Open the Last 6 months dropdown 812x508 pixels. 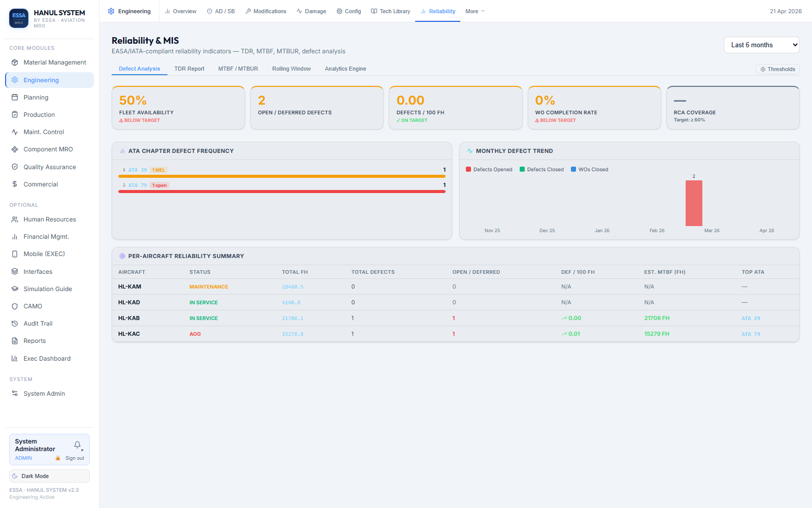click(x=761, y=45)
